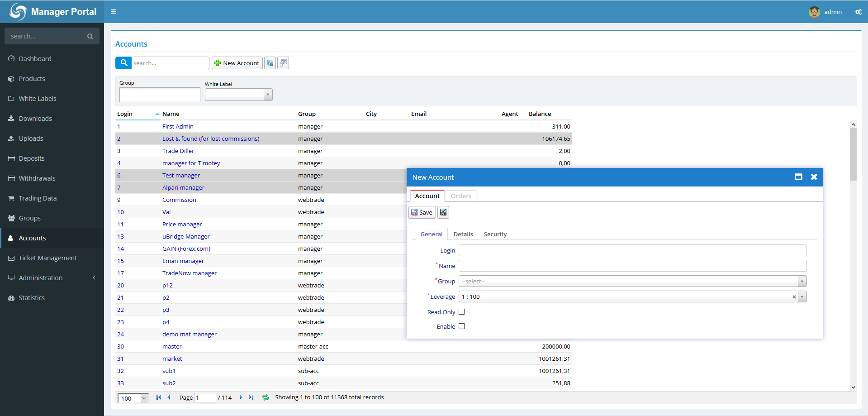The image size is (868, 416).
Task: Jump to last page of records
Action: click(x=251, y=397)
